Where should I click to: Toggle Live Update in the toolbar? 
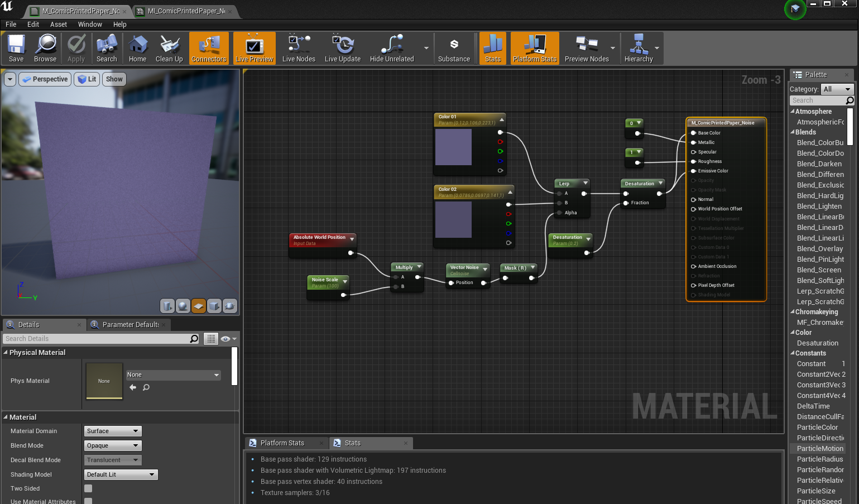pyautogui.click(x=343, y=48)
